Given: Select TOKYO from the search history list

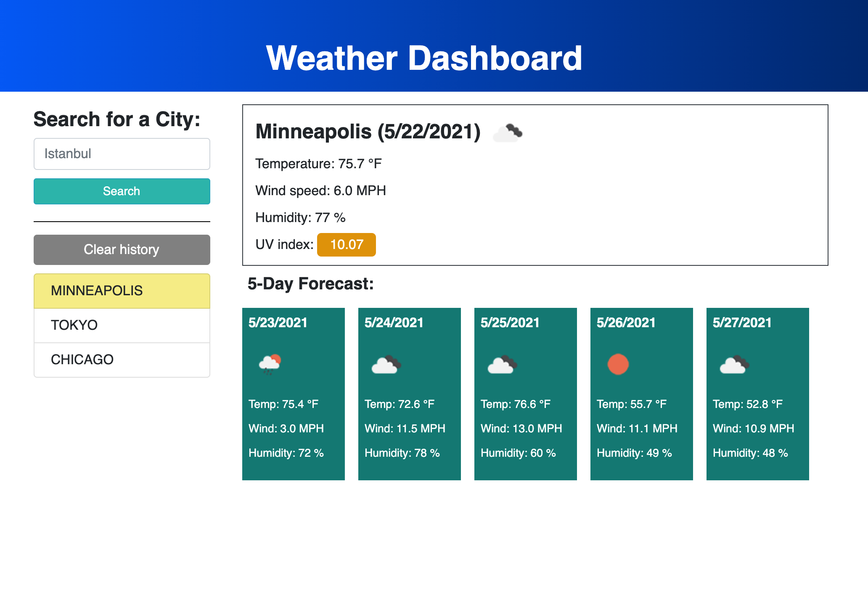Looking at the screenshot, I should tap(122, 325).
